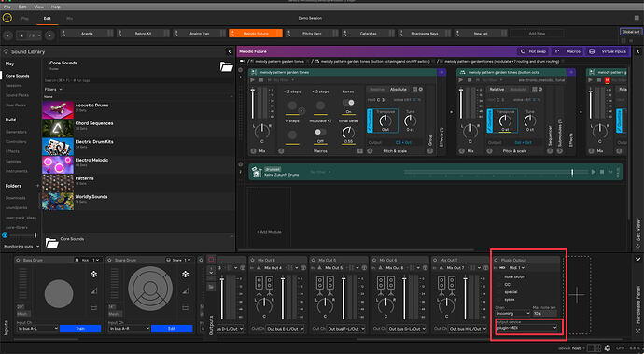Click the drumset kit icon

[x=257, y=172]
